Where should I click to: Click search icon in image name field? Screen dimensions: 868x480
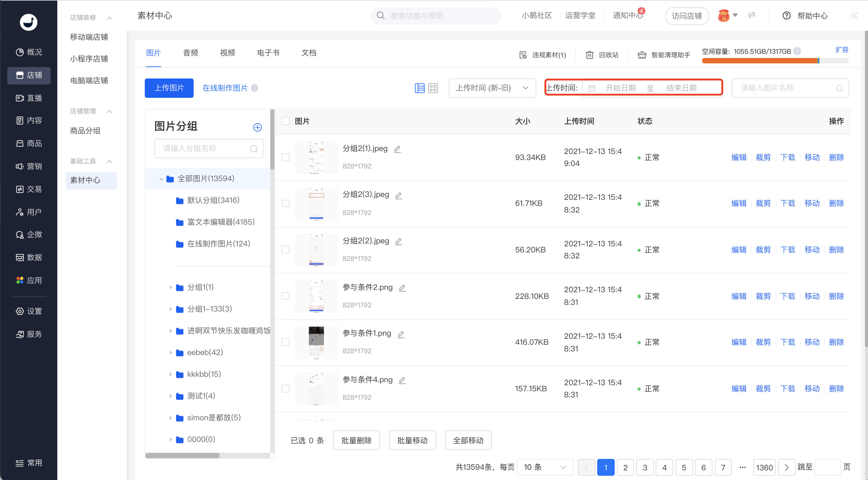click(x=839, y=88)
